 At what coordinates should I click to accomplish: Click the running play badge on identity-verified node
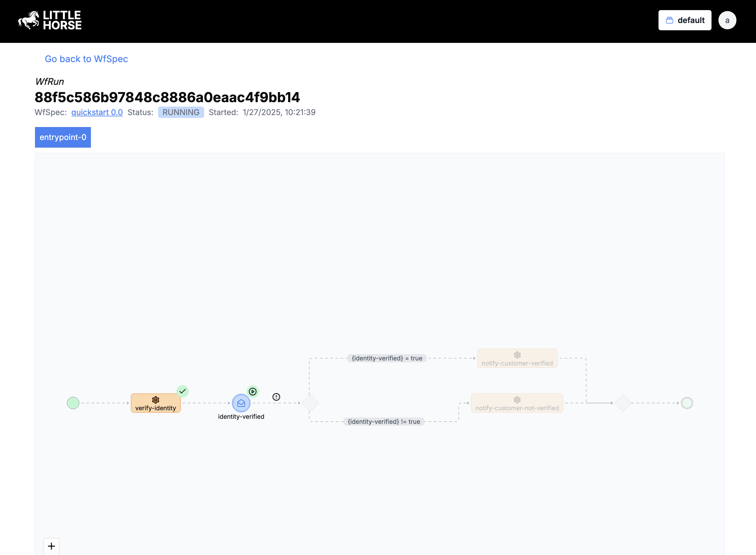pyautogui.click(x=252, y=391)
